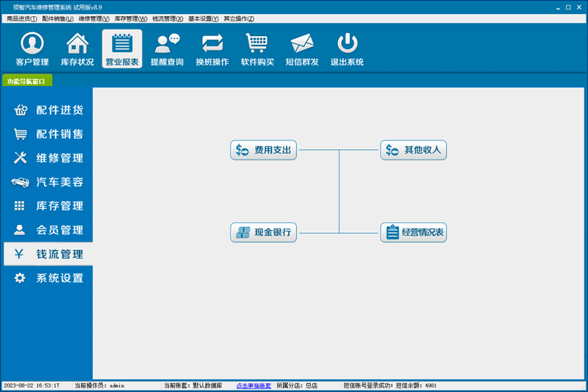Click date time 2023-08-22 status entry
Viewport: 588px width, 392px height.
click(x=32, y=385)
